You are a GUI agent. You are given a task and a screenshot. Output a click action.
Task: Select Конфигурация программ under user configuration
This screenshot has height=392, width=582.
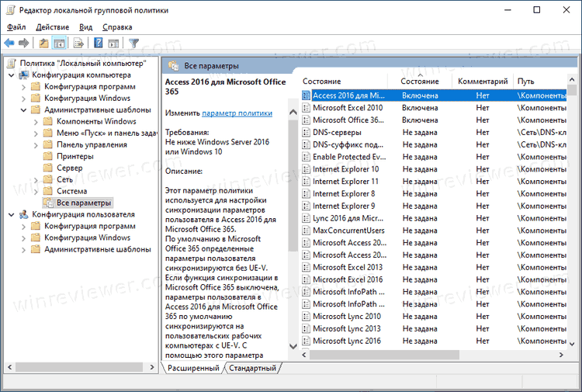90,226
